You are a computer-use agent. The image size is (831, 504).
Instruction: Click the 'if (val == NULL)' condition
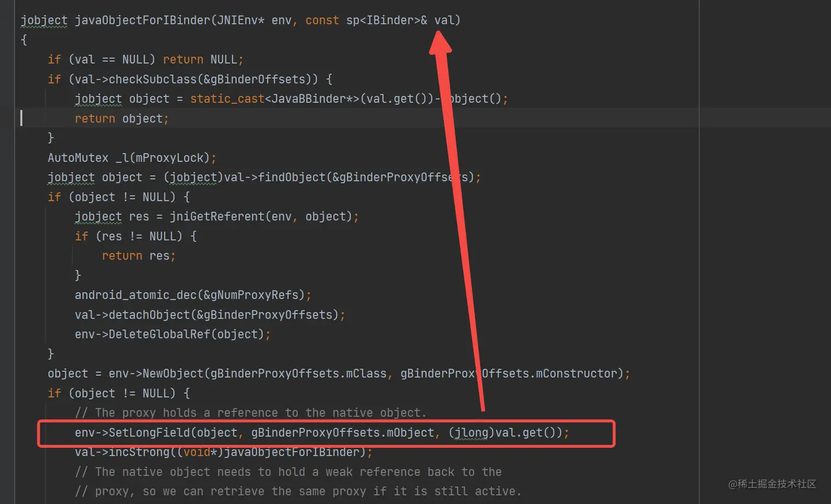102,59
